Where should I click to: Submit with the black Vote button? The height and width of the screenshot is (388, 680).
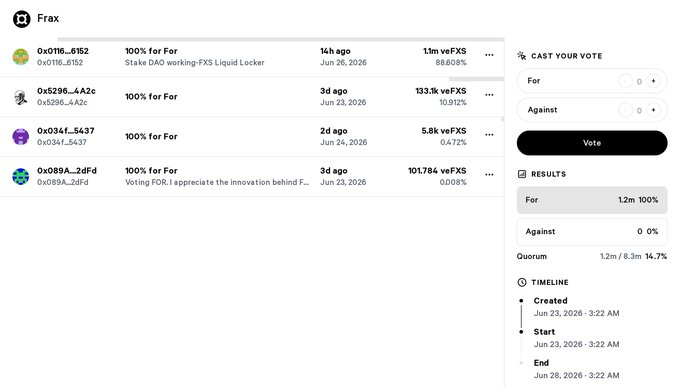pyautogui.click(x=592, y=143)
